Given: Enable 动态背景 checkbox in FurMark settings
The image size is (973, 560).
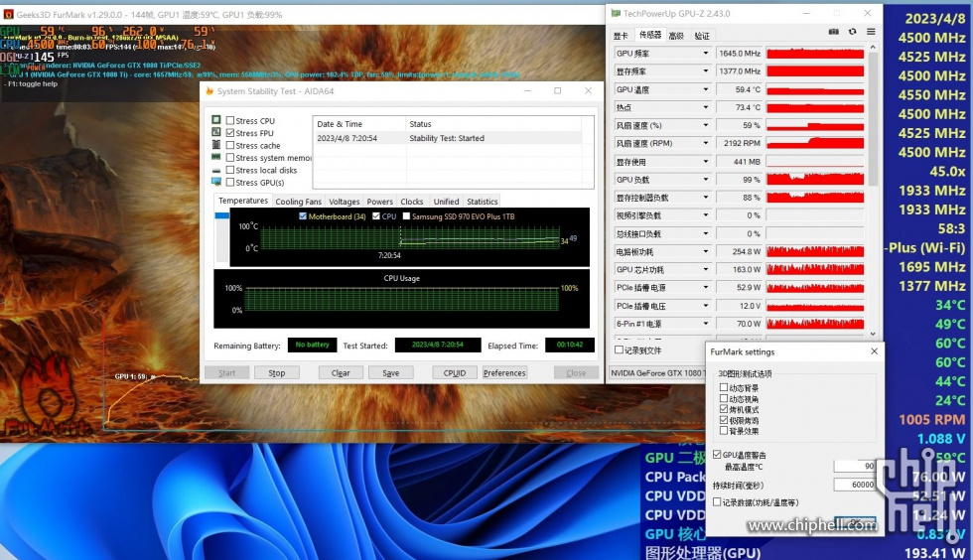Looking at the screenshot, I should point(724,387).
